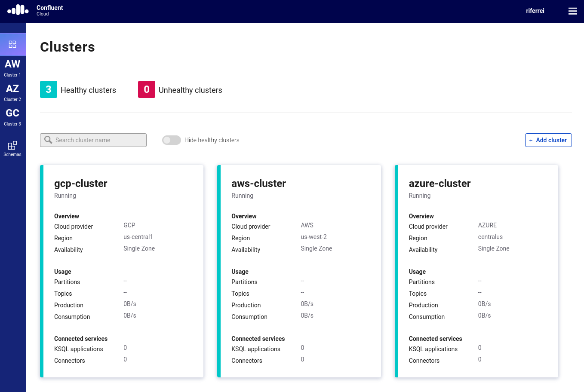Click Partitions label in gcp-cluster card
584x392 pixels.
(67, 282)
